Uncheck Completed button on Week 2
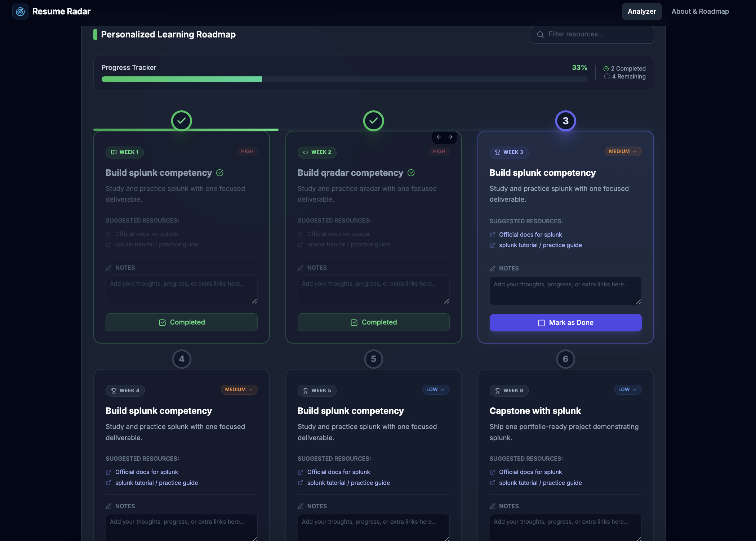The height and width of the screenshot is (541, 756). tap(373, 322)
